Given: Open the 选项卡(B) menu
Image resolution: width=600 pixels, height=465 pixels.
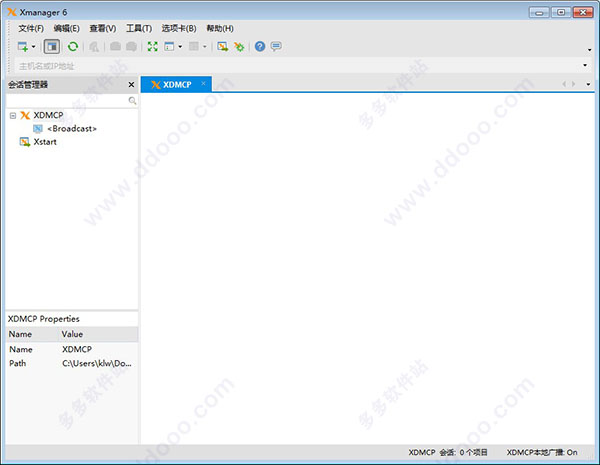Looking at the screenshot, I should (178, 28).
